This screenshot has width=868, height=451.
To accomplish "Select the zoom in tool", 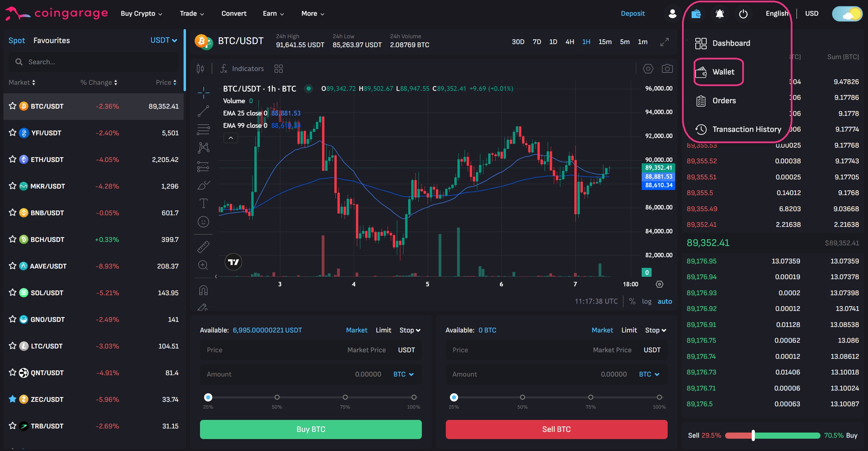I will (x=203, y=265).
